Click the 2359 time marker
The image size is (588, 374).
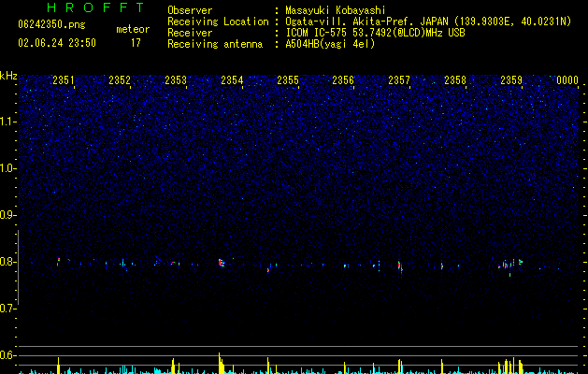[511, 80]
